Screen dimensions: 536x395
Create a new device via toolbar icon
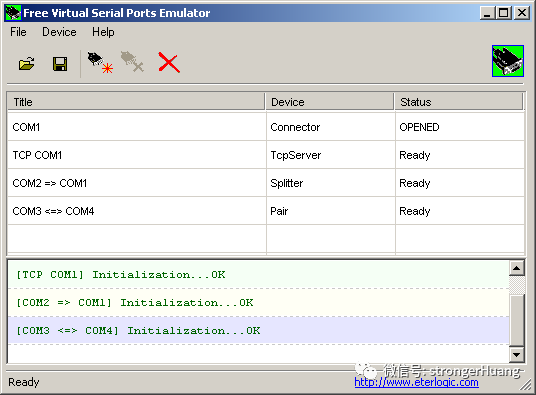[x=100, y=62]
